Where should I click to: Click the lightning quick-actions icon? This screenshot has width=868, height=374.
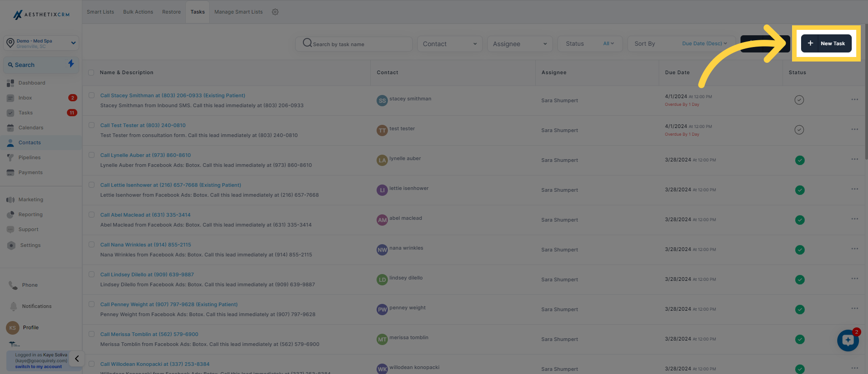(71, 63)
